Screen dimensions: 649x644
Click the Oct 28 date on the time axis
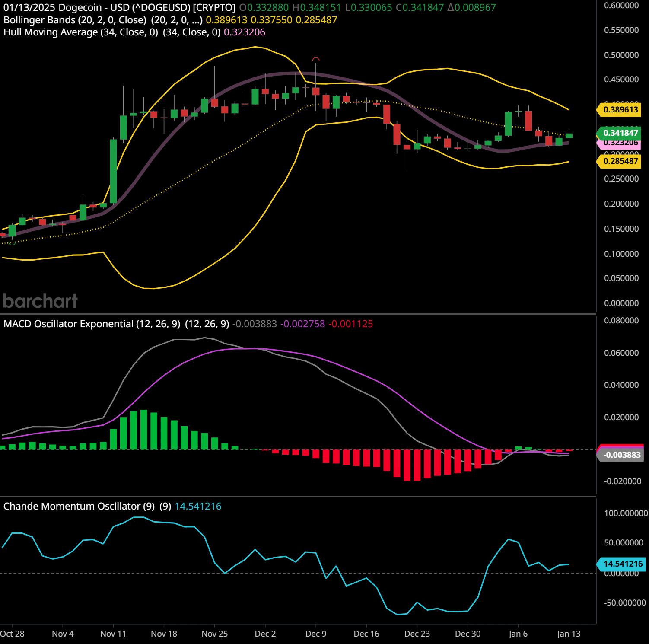(x=12, y=634)
